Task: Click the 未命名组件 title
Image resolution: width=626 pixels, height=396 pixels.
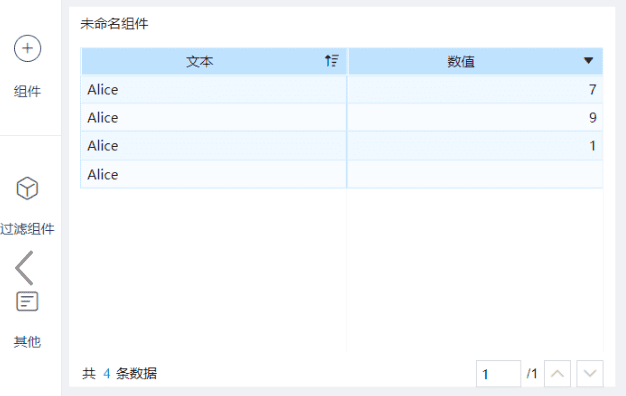Action: pos(114,24)
